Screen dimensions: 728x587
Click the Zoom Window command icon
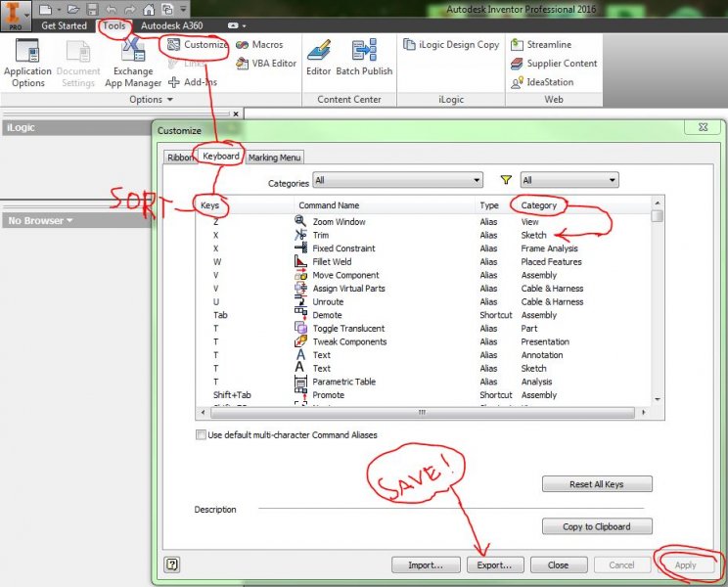[300, 221]
